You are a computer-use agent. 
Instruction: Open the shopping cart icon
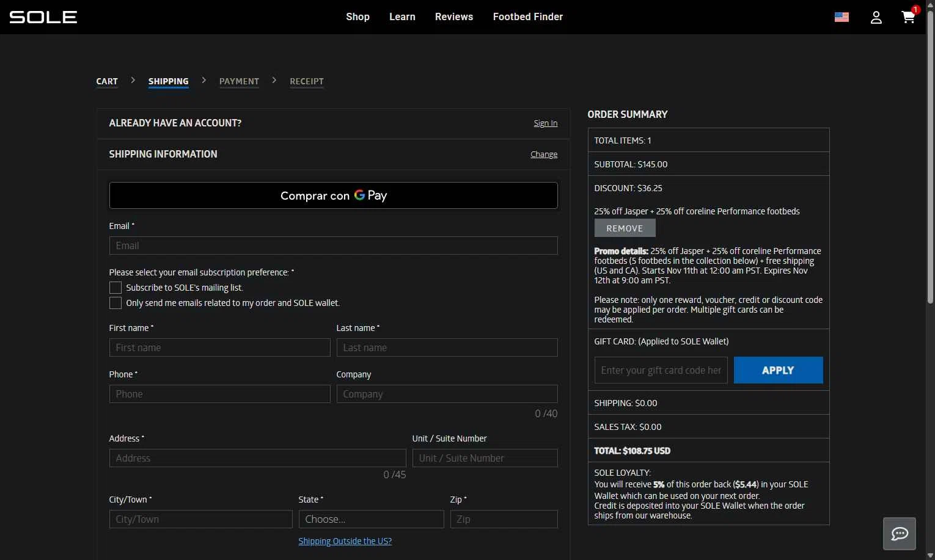(x=909, y=16)
